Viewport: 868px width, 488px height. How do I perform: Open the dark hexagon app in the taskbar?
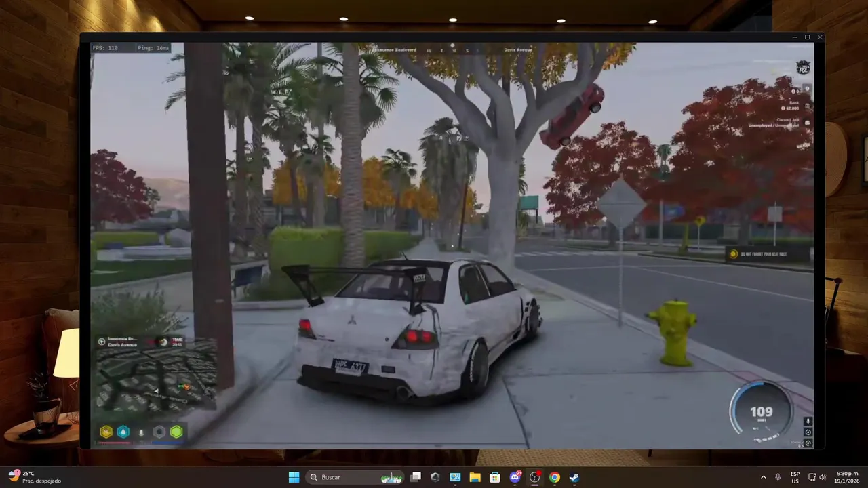click(x=435, y=477)
